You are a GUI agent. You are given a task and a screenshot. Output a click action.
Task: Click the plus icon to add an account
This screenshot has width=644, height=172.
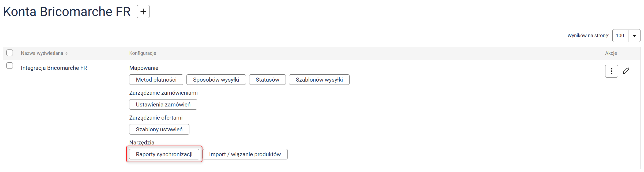point(143,12)
